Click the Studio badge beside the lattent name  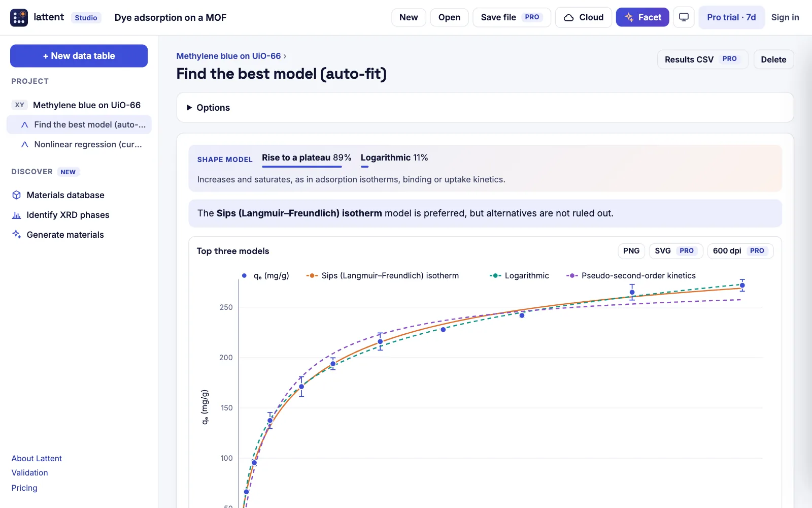[x=86, y=18]
